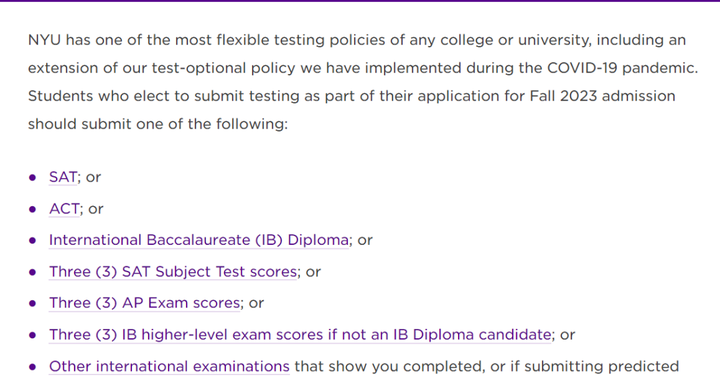The height and width of the screenshot is (385, 720).
Task: Click the bullet beside AP Exam scores
Action: (32, 303)
